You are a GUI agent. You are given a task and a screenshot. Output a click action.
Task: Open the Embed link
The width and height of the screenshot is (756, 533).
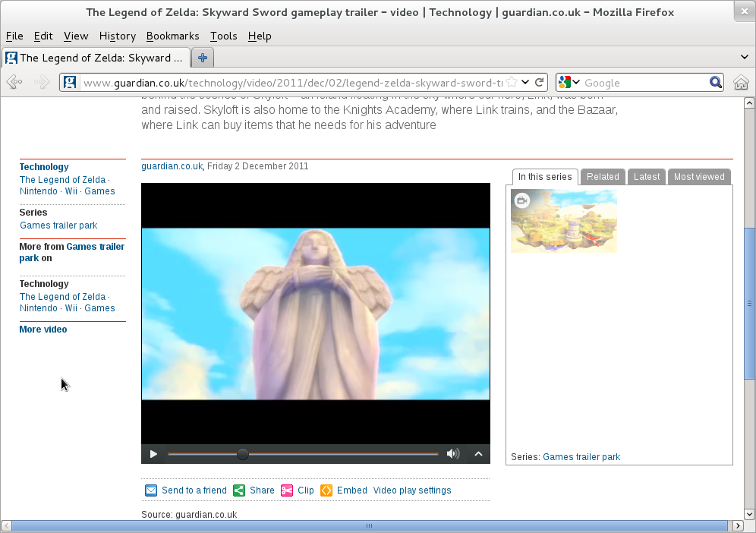[x=352, y=490]
